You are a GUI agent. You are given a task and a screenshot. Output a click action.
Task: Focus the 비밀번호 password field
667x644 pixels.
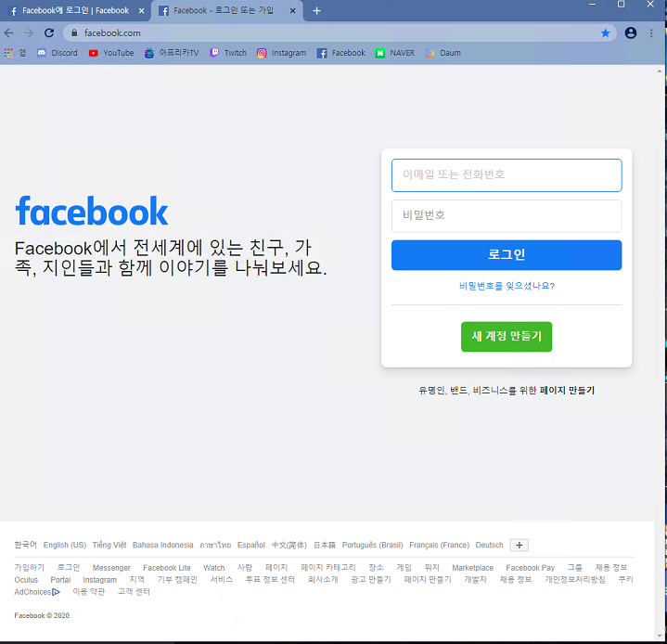(x=507, y=216)
